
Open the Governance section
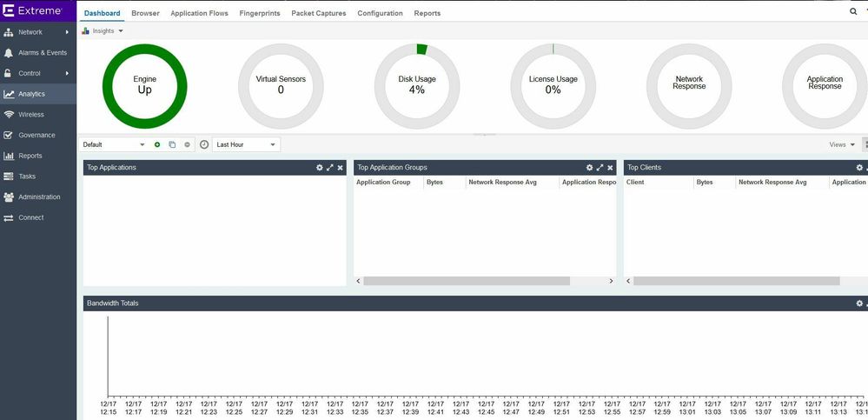click(38, 135)
